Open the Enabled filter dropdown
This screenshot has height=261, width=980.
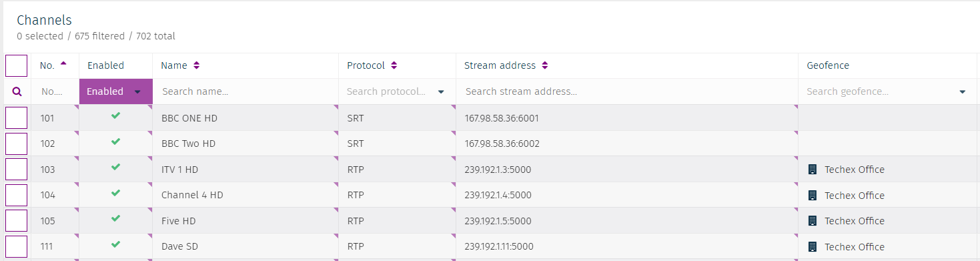[x=116, y=91]
